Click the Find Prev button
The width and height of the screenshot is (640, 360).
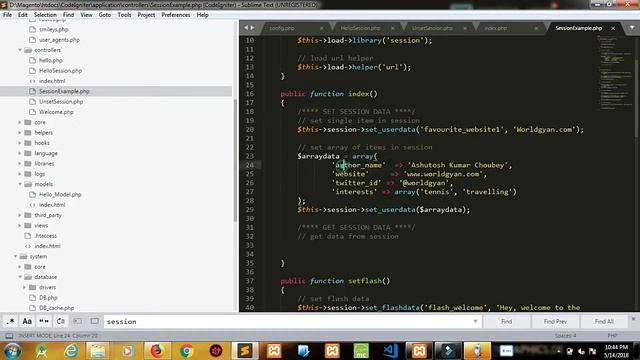(555, 321)
